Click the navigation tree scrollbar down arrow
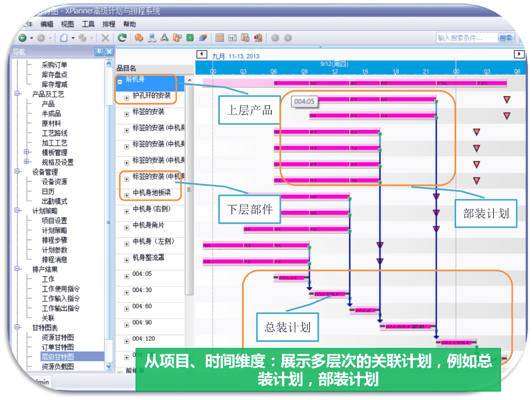 (109, 366)
